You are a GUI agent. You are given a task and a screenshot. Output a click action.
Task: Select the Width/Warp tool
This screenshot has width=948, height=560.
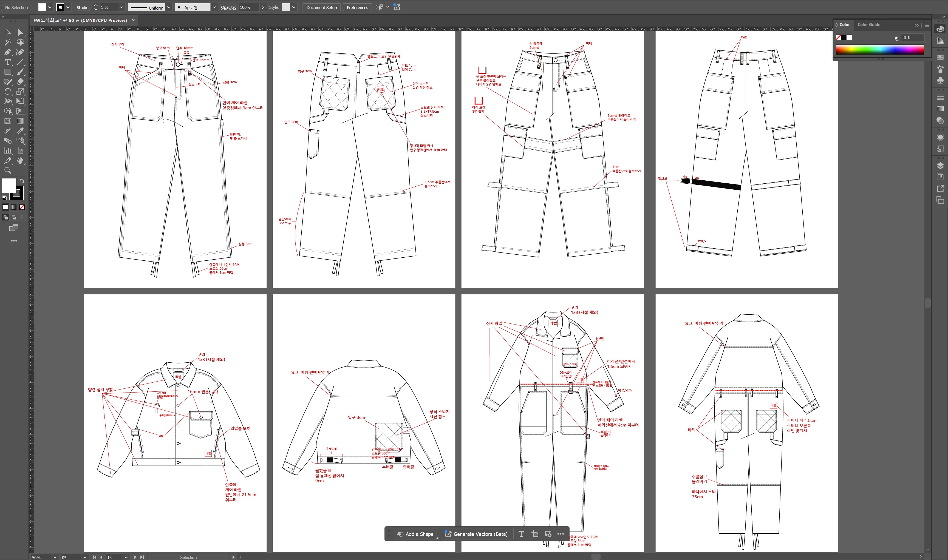pyautogui.click(x=8, y=101)
